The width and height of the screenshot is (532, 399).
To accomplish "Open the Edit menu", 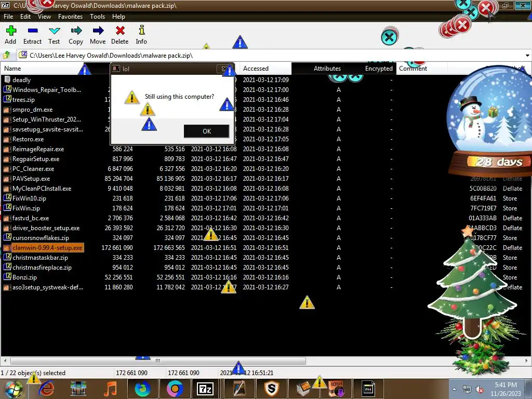I will click(x=25, y=16).
